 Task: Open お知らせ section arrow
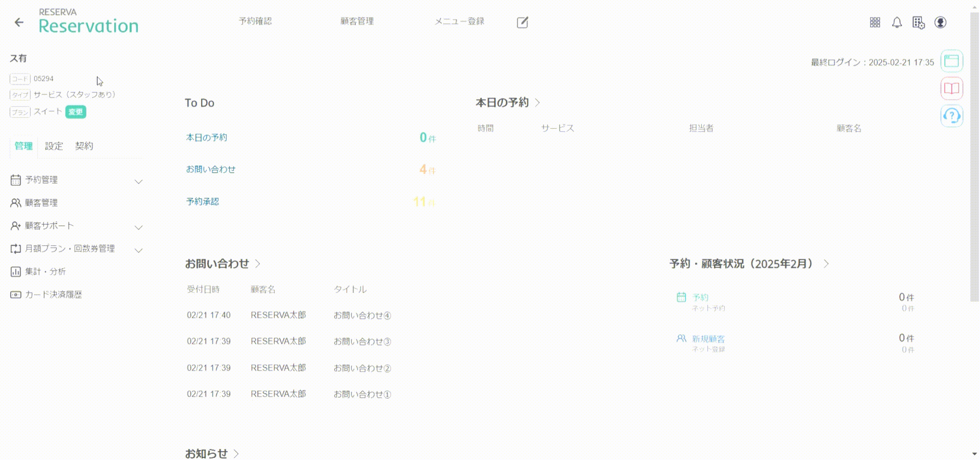tap(236, 454)
